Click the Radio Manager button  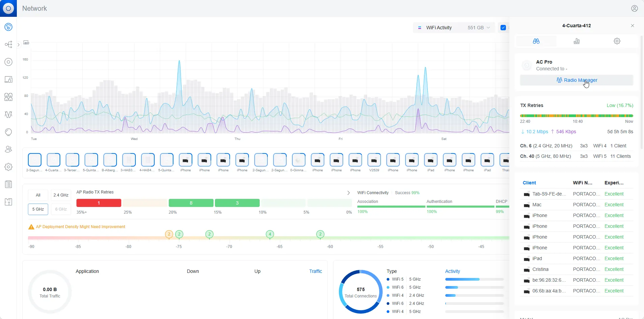[x=576, y=80]
